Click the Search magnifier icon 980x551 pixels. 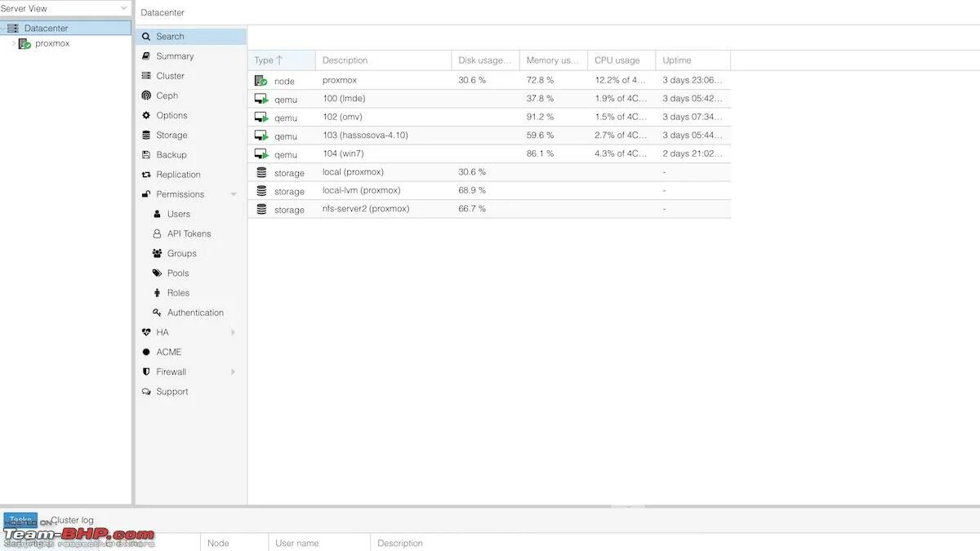coord(146,37)
